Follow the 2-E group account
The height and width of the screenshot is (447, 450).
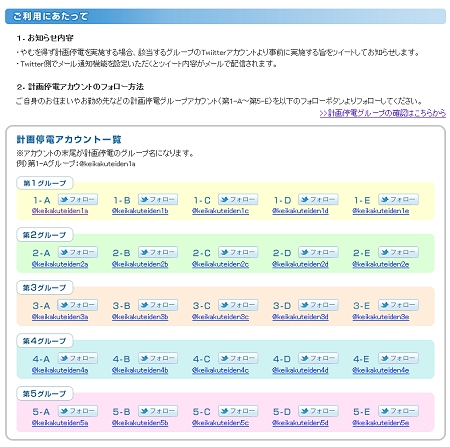pyautogui.click(x=398, y=252)
